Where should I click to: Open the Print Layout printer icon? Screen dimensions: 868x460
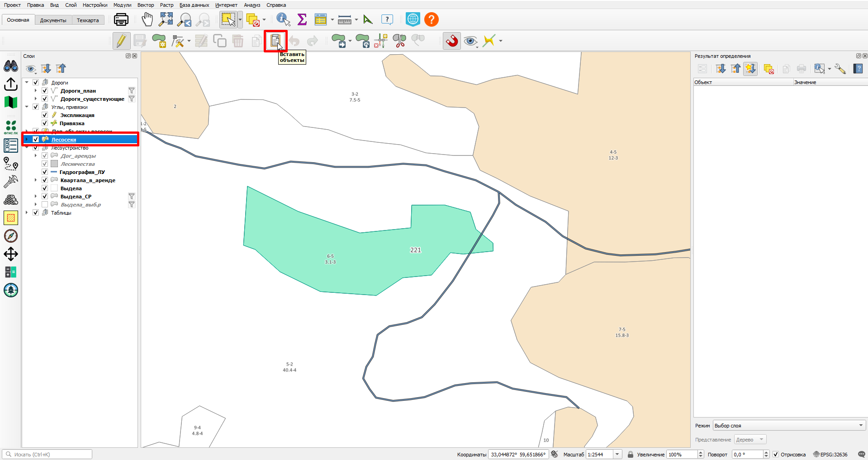click(121, 19)
